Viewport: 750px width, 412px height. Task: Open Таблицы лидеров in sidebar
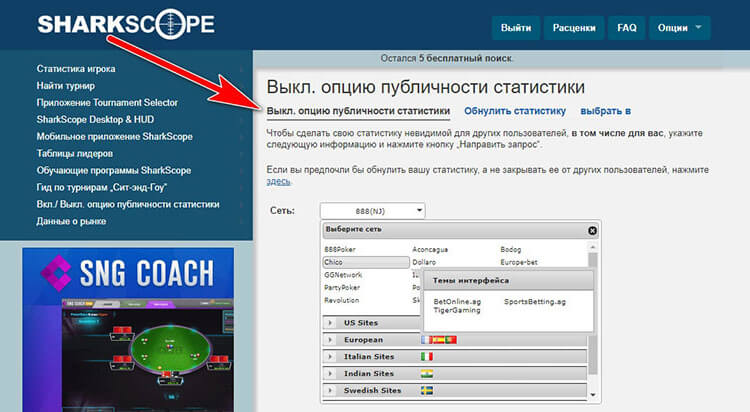[x=75, y=154]
